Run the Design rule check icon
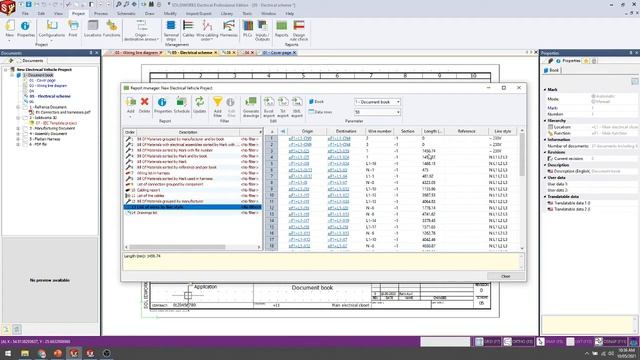Image resolution: width=640 pixels, height=360 pixels. [299, 26]
